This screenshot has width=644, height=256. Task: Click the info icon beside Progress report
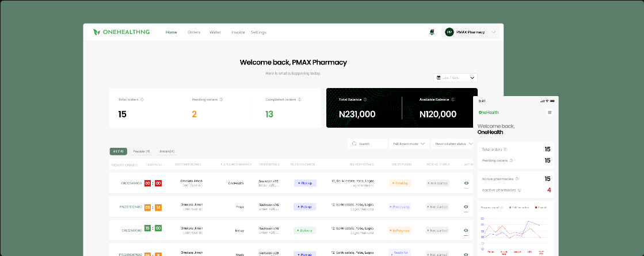502,208
